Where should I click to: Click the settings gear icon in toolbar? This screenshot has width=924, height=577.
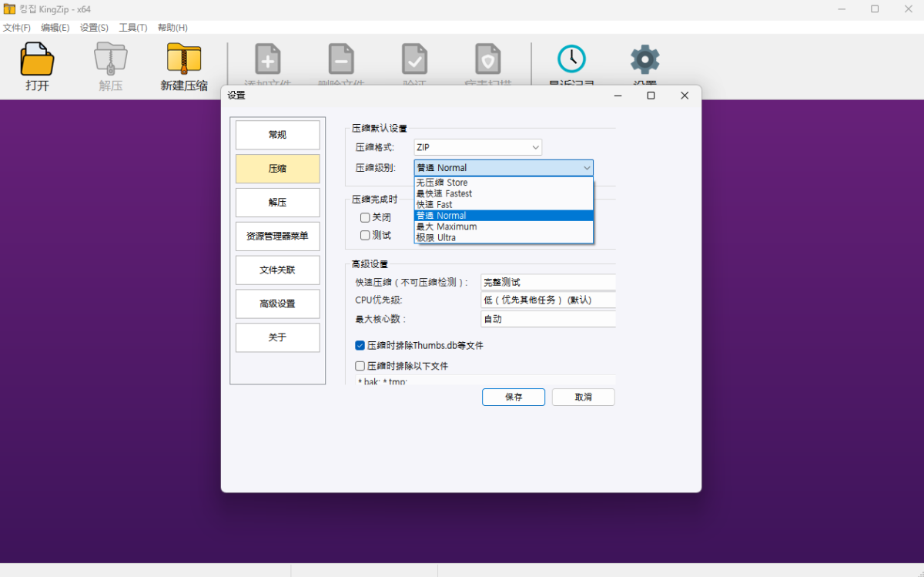(x=645, y=59)
